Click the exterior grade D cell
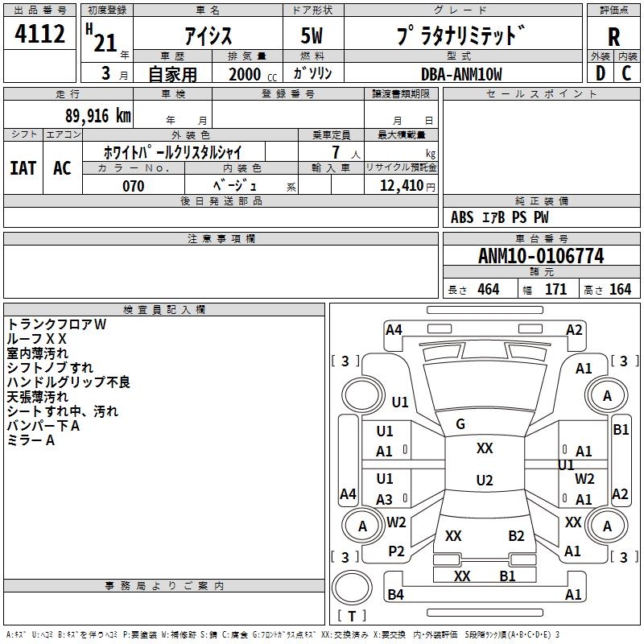The width and height of the screenshot is (644, 644). pos(600,73)
